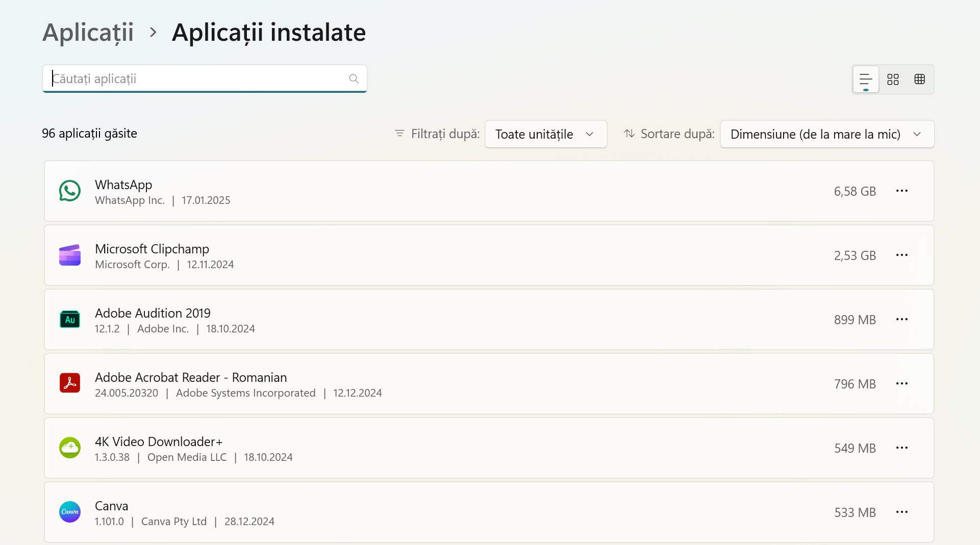Open WhatsApp more options menu

pos(902,191)
